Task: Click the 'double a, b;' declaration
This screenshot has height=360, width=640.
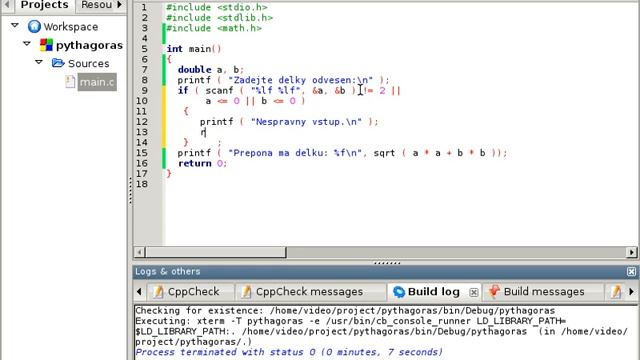Action: [x=211, y=69]
